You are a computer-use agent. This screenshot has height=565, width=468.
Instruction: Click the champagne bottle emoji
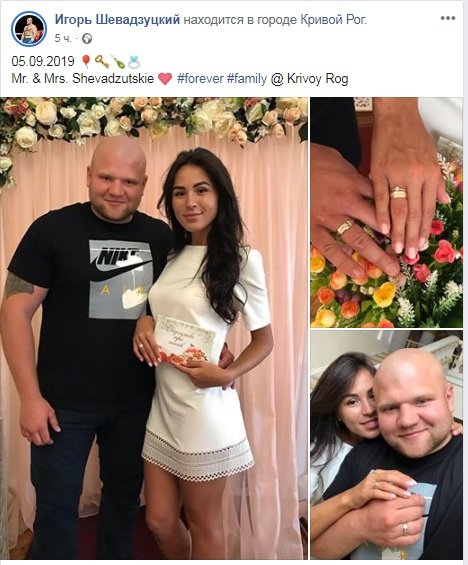tap(119, 62)
